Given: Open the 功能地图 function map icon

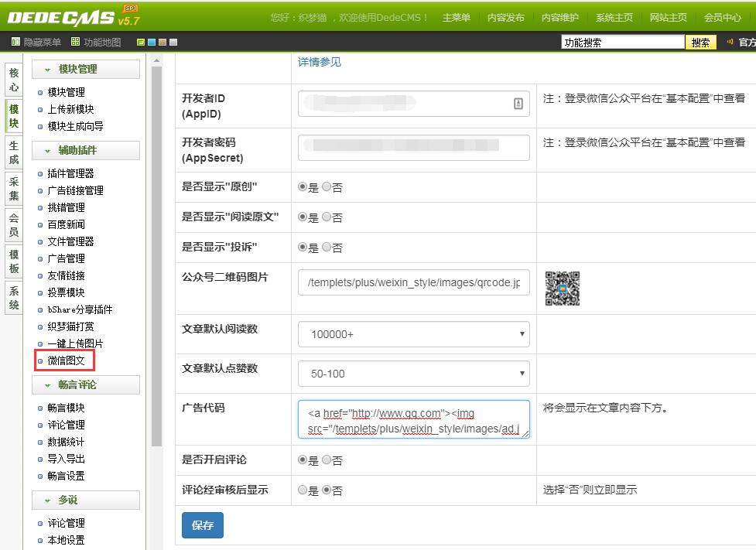Looking at the screenshot, I should (75, 43).
